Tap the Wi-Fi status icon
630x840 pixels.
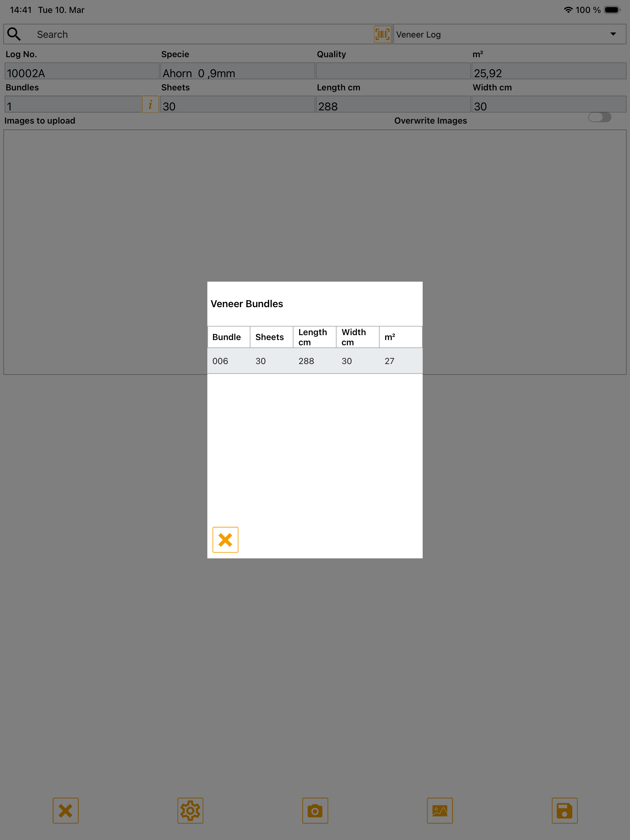568,10
